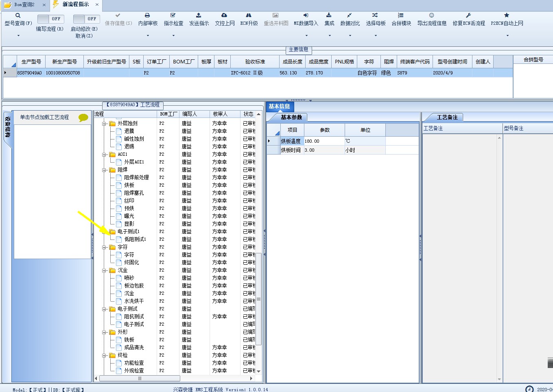Click the 型号创建时间 column header
Viewport: 553px width, 392px height.
coord(452,61)
